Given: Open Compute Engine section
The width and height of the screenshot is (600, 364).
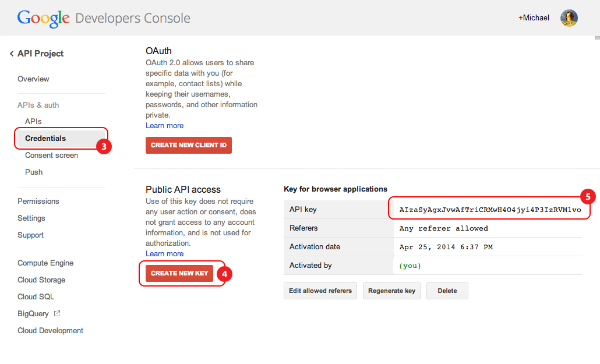Looking at the screenshot, I should (45, 263).
